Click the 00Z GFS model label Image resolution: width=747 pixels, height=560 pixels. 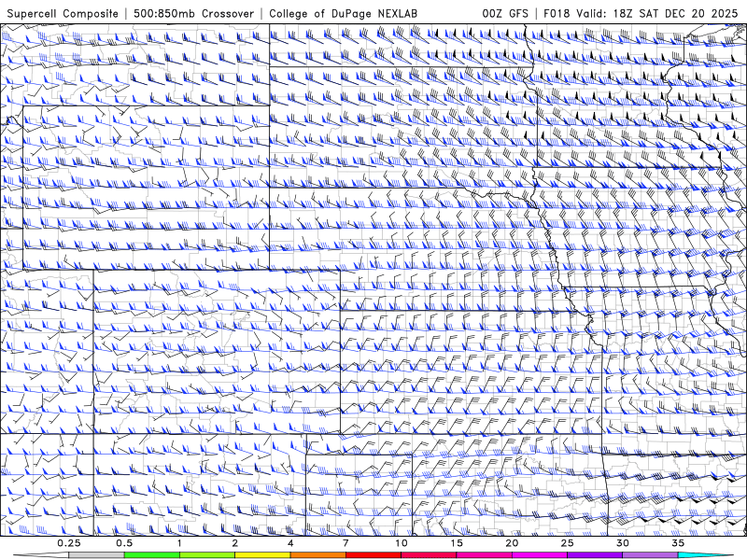tap(505, 13)
